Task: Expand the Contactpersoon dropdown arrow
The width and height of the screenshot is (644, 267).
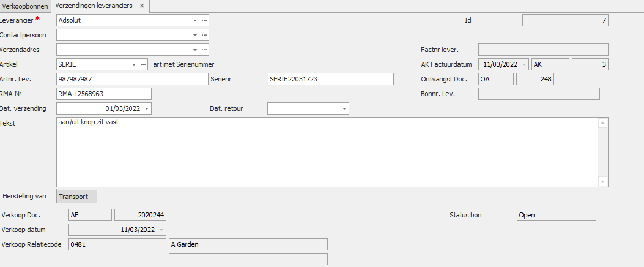Action: pos(195,35)
